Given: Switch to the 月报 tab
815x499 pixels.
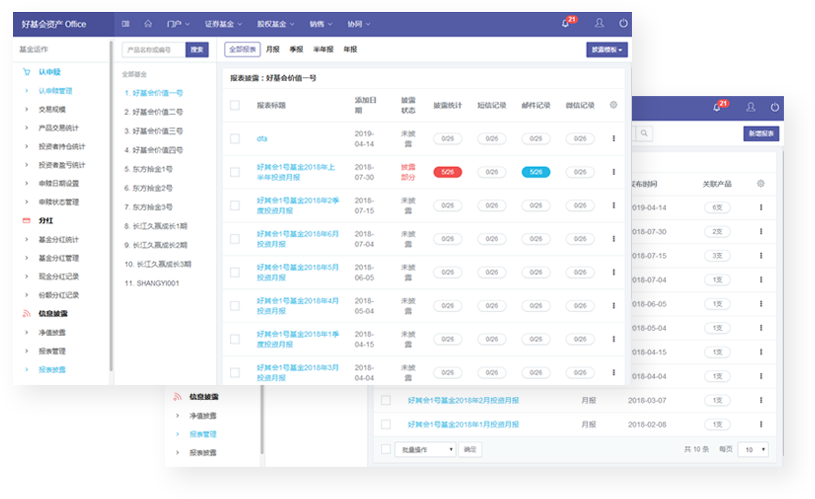Looking at the screenshot, I should click(x=272, y=49).
